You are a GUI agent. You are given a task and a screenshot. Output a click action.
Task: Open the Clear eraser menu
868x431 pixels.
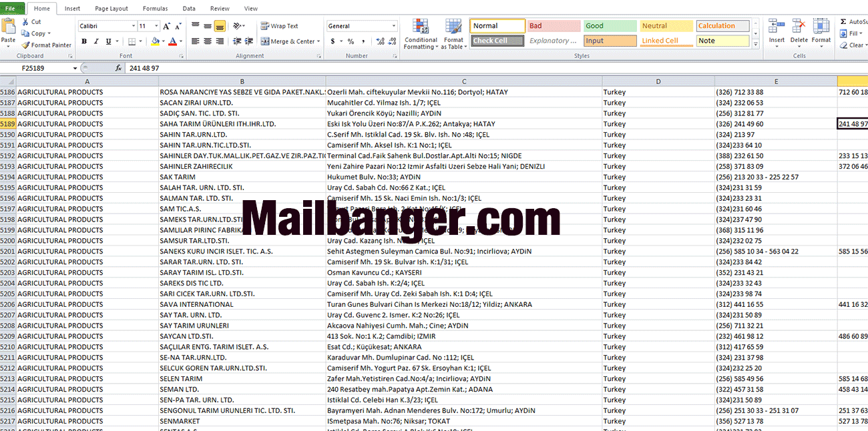point(853,45)
